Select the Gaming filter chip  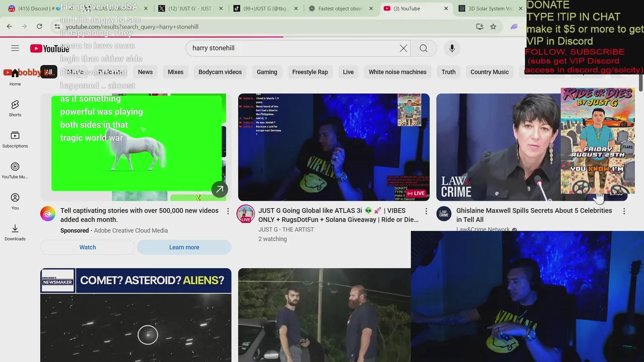(x=267, y=72)
